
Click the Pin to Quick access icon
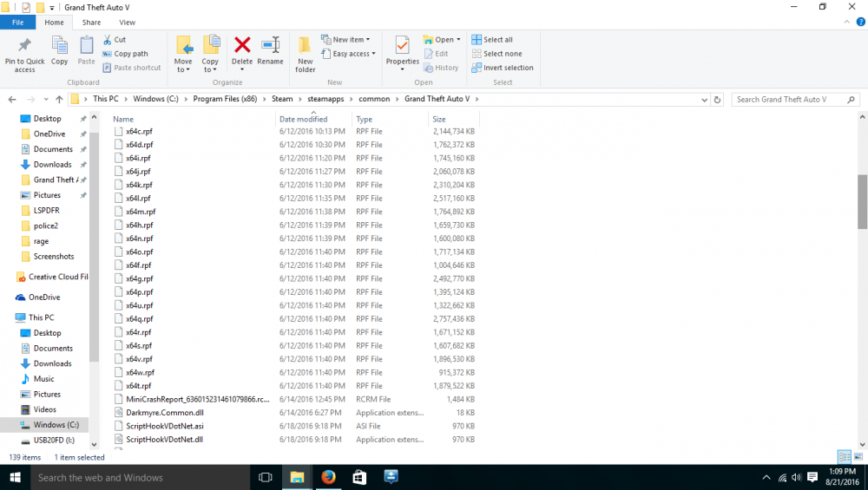[x=24, y=46]
